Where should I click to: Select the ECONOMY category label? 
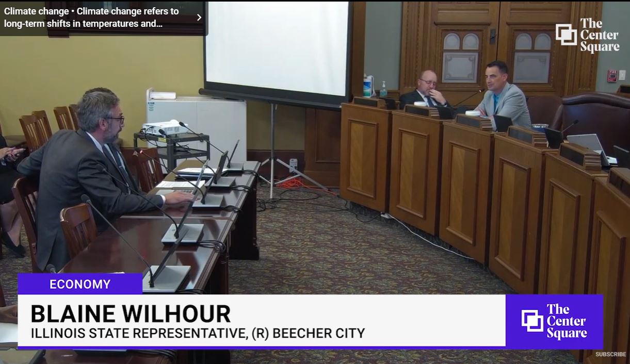point(80,284)
